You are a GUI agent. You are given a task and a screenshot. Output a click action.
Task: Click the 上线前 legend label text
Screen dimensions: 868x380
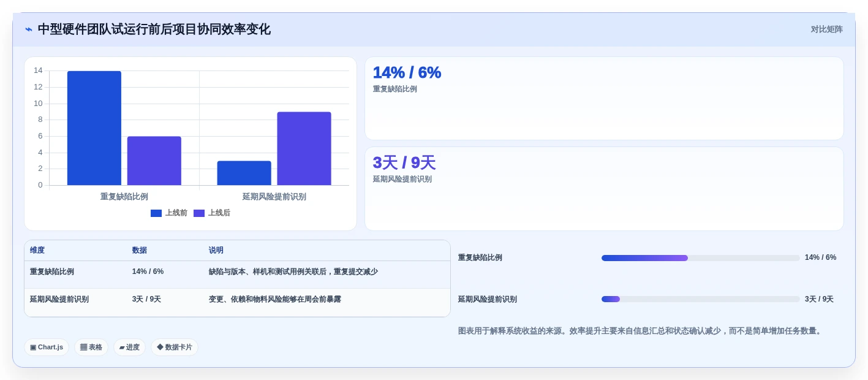176,213
